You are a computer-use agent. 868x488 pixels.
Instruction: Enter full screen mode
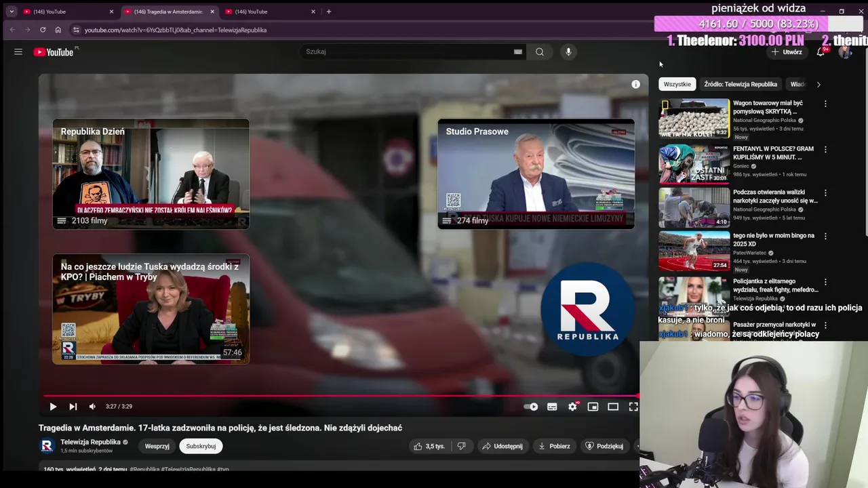coord(633,407)
